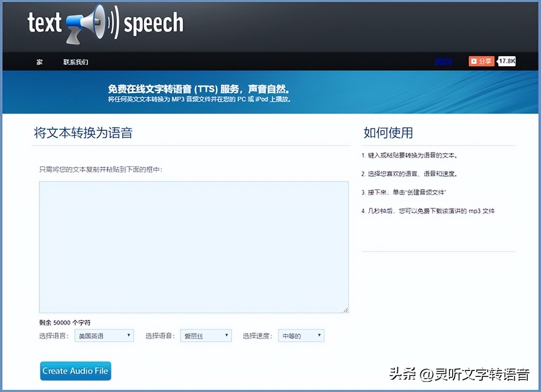The height and width of the screenshot is (392, 541).
Task: Open the 选择语音 dropdown showing 爱丽丝
Action: [x=205, y=335]
